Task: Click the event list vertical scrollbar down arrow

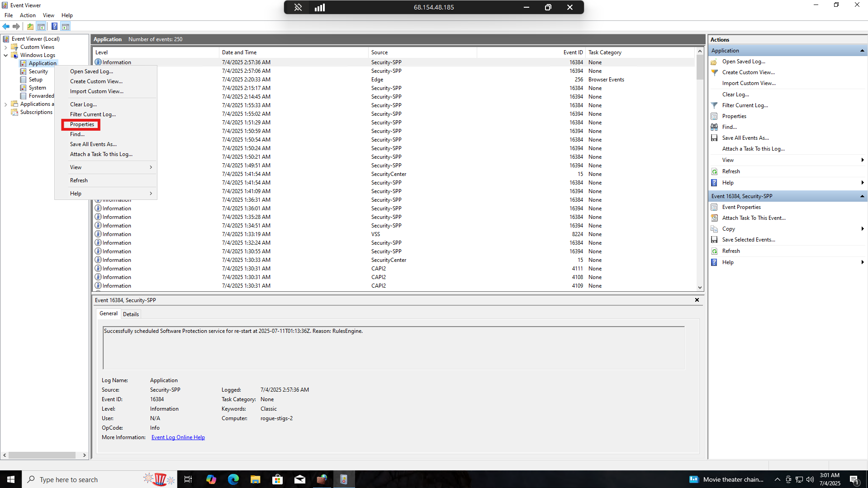Action: point(700,287)
